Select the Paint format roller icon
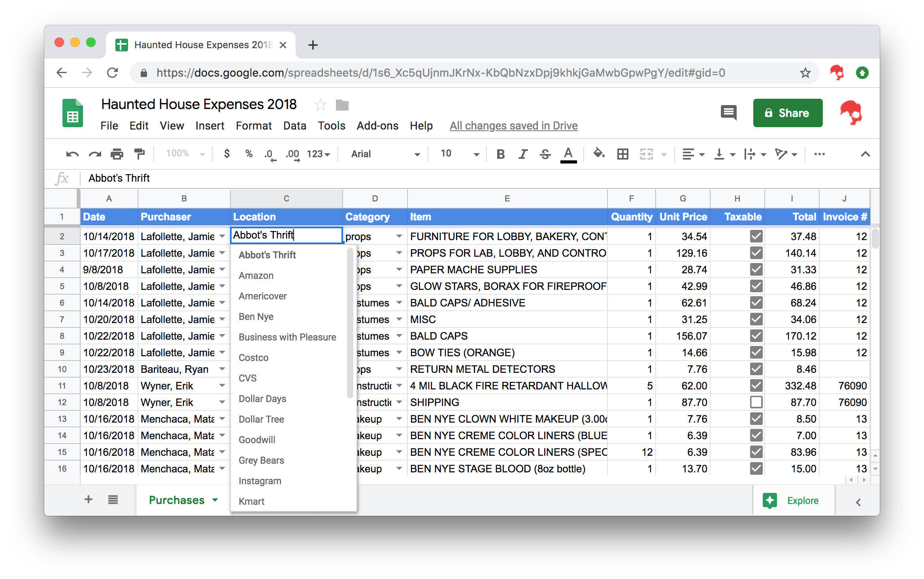 pos(139,154)
